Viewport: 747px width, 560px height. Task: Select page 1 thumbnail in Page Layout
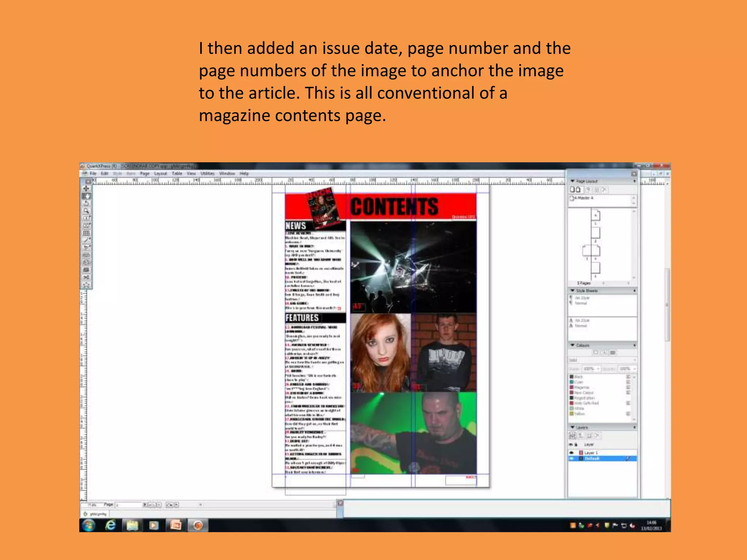coord(596,215)
